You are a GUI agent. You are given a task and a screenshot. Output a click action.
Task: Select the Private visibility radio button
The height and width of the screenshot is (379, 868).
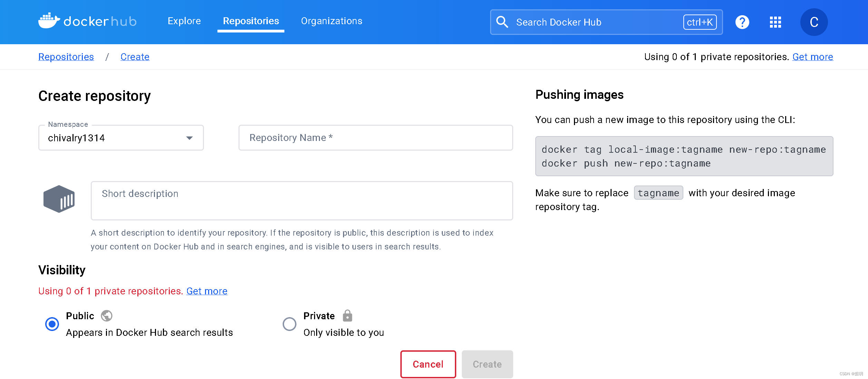tap(290, 324)
